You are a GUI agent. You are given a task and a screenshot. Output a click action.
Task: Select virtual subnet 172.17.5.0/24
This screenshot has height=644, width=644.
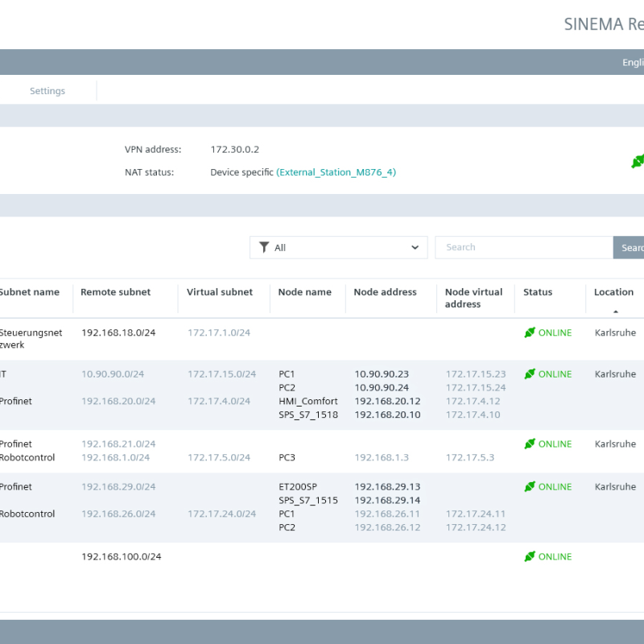(219, 457)
